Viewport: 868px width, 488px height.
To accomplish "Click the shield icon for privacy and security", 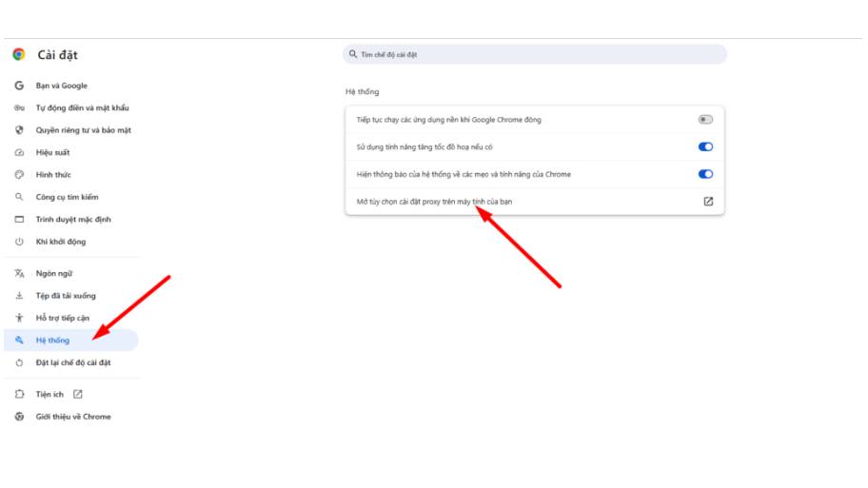I will point(19,130).
